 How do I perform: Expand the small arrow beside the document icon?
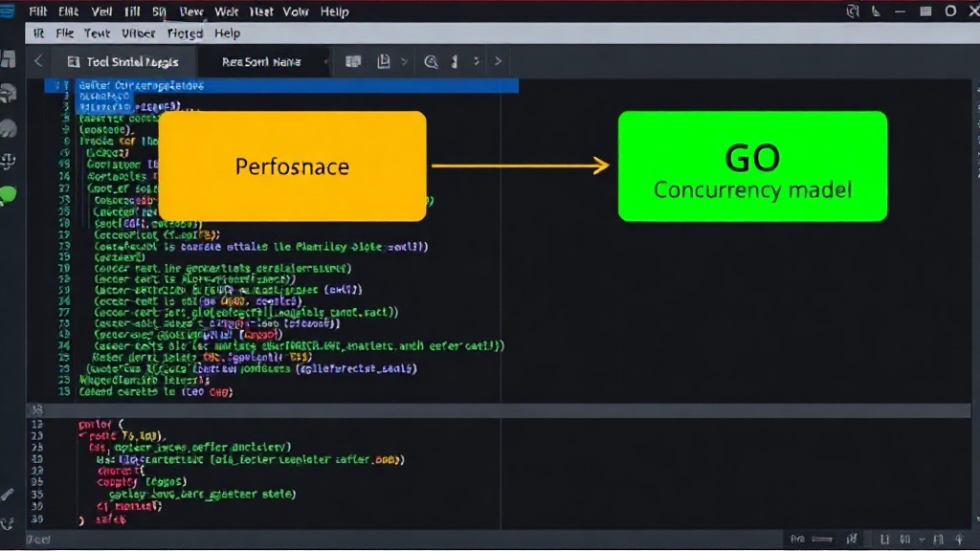click(404, 61)
